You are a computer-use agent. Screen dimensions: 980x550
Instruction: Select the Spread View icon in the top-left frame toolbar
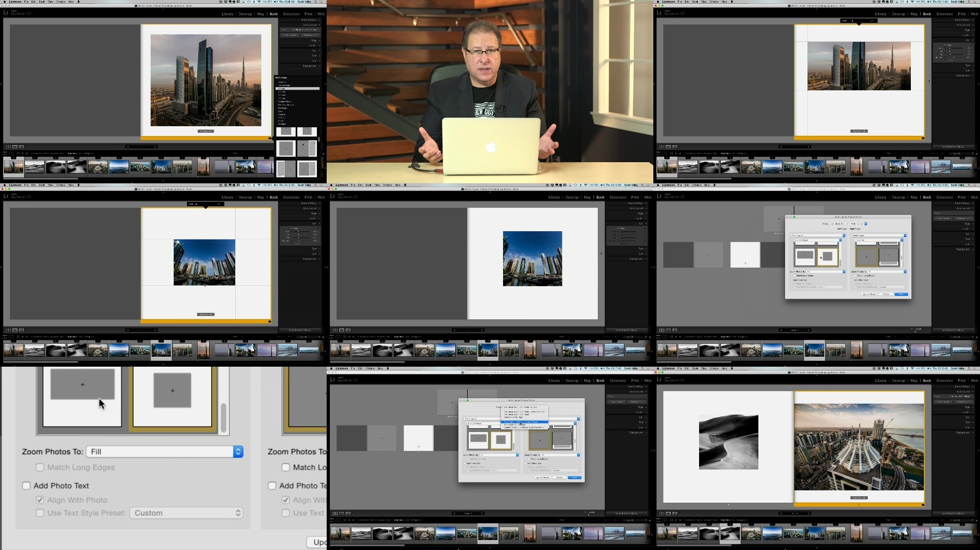click(15, 146)
